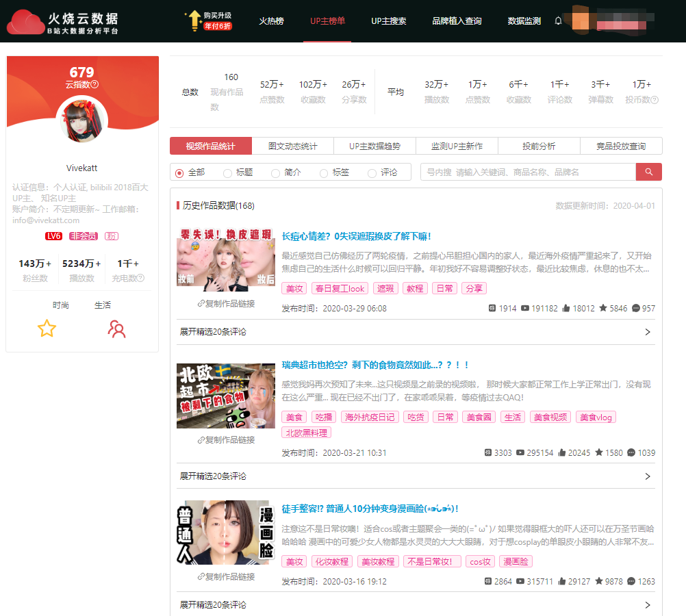Click the yellow star fashion icon
This screenshot has height=616, width=686.
point(47,329)
